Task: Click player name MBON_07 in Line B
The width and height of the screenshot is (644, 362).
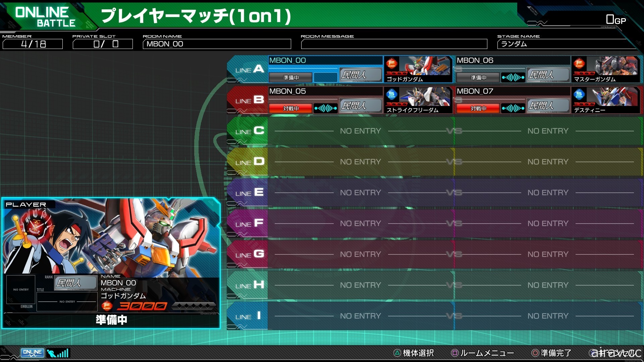Action: (x=475, y=91)
